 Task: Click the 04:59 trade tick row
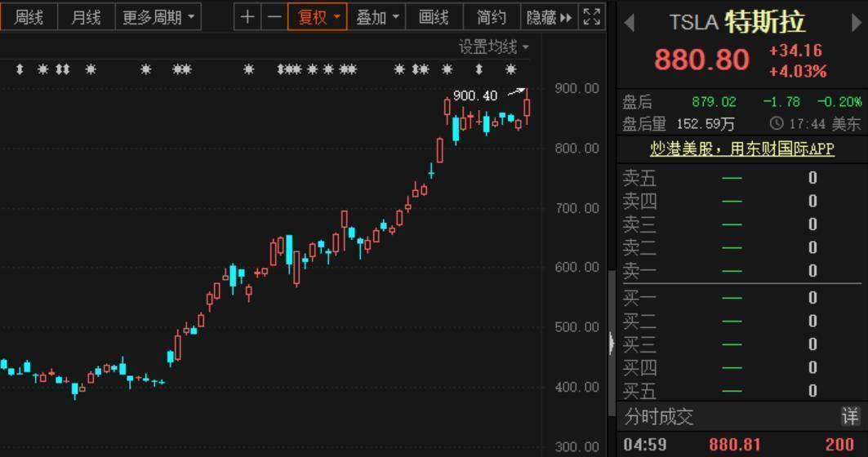(740, 444)
